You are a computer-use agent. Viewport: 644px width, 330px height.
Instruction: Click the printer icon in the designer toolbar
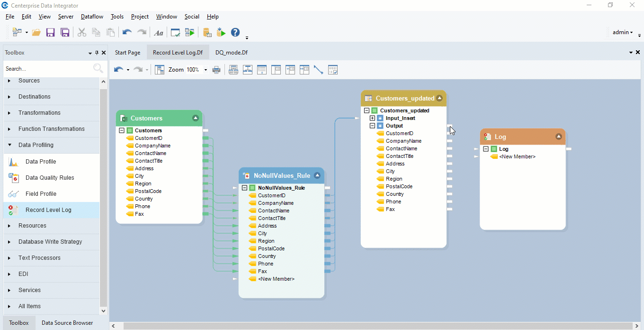pyautogui.click(x=216, y=70)
